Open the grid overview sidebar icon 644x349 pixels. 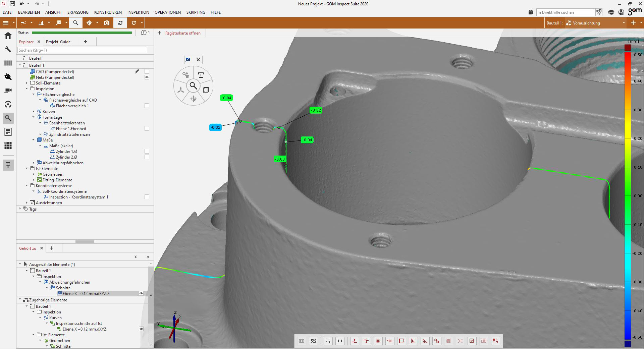point(8,146)
